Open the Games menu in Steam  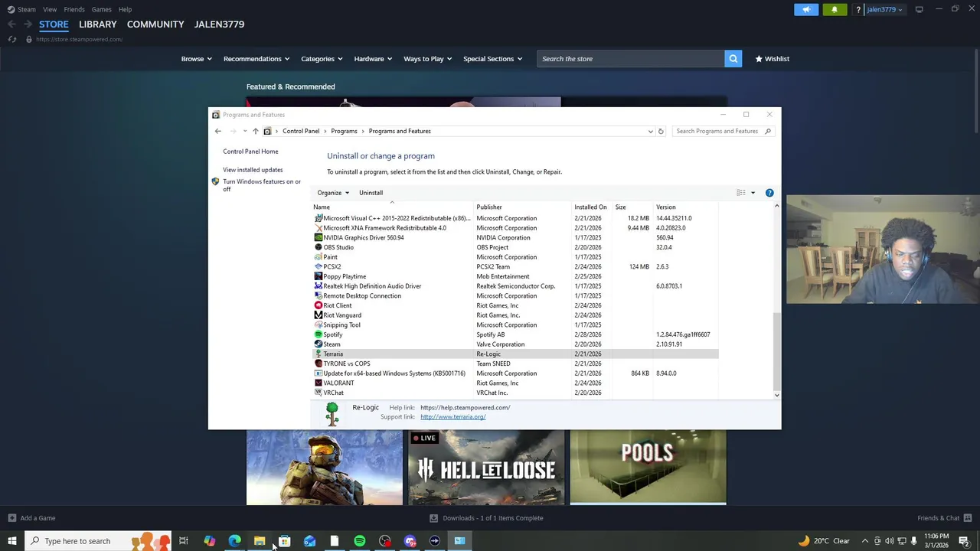click(x=101, y=9)
